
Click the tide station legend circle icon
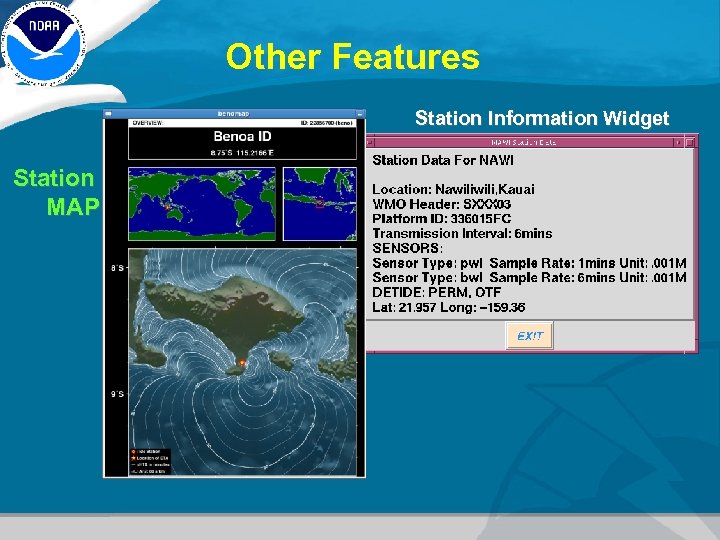coord(134,452)
